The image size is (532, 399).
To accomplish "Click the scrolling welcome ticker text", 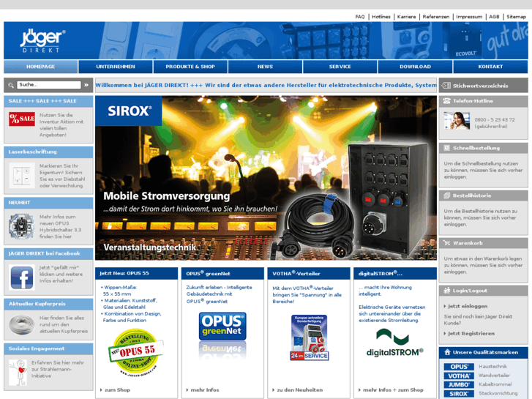I will 266,85.
